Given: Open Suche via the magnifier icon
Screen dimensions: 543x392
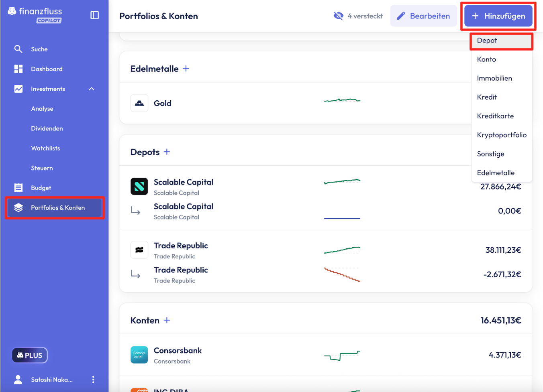Looking at the screenshot, I should 18,49.
